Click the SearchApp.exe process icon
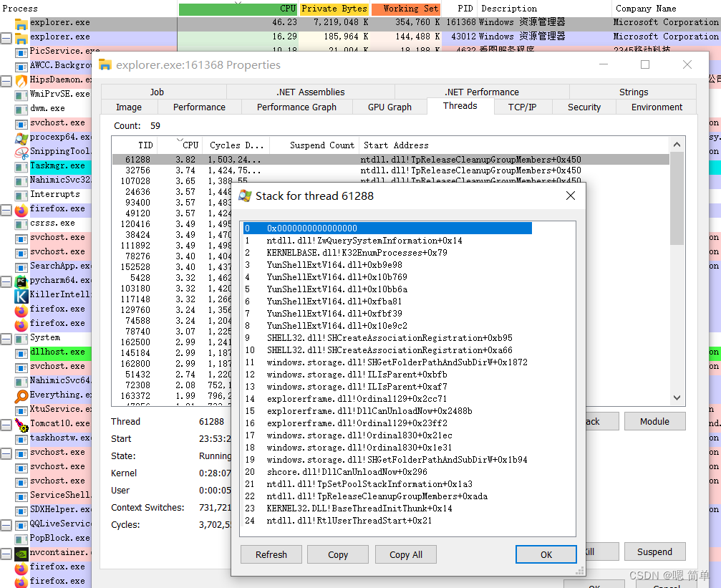 click(21, 266)
